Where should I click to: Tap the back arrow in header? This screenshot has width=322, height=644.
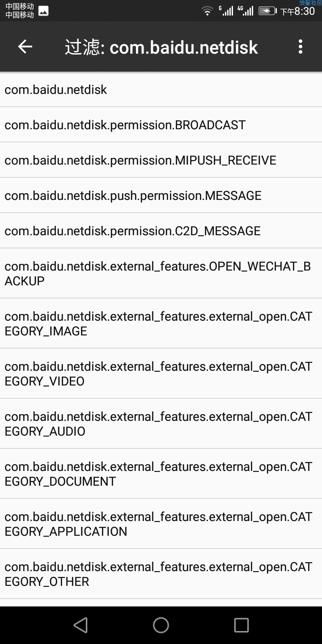tap(25, 47)
